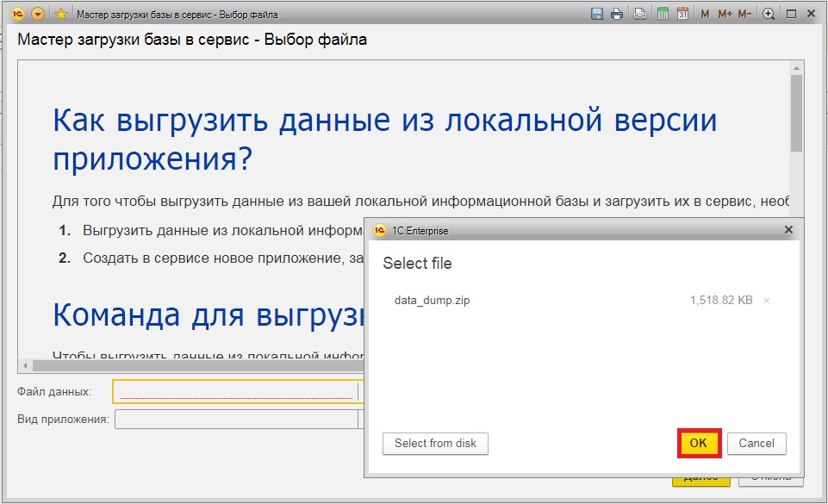This screenshot has width=828, height=504.
Task: Confirm file selection with OK
Action: (698, 443)
